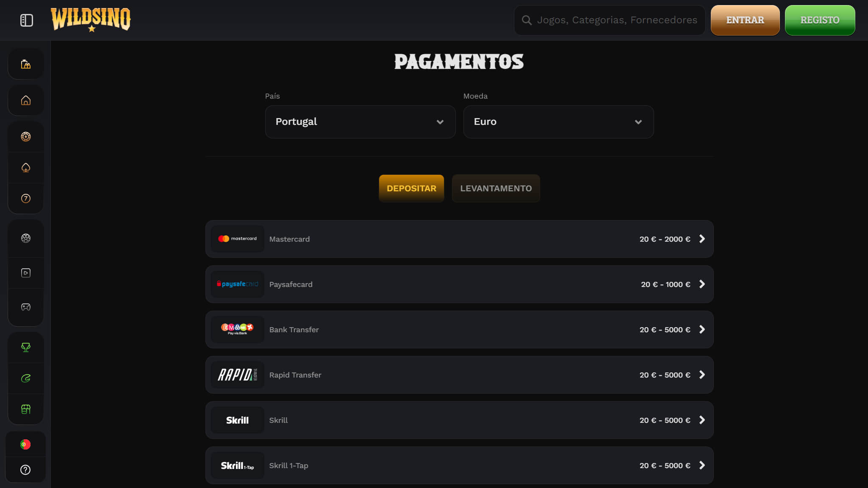Select the Paysafecard payment method row
This screenshot has height=488, width=868.
click(459, 284)
